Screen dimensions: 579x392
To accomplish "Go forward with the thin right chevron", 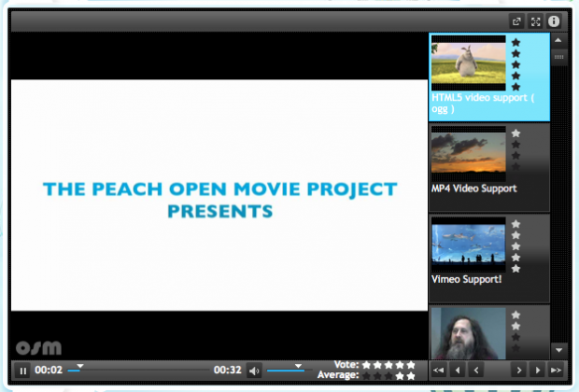I will pos(519,370).
